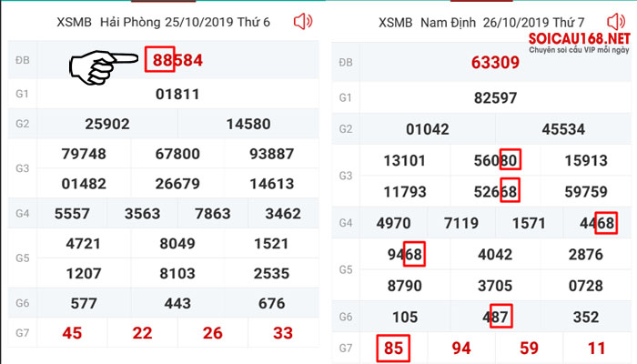637x364 pixels.
Task: Click the SOICAU168.NET watermark logo
Action: pos(579,43)
